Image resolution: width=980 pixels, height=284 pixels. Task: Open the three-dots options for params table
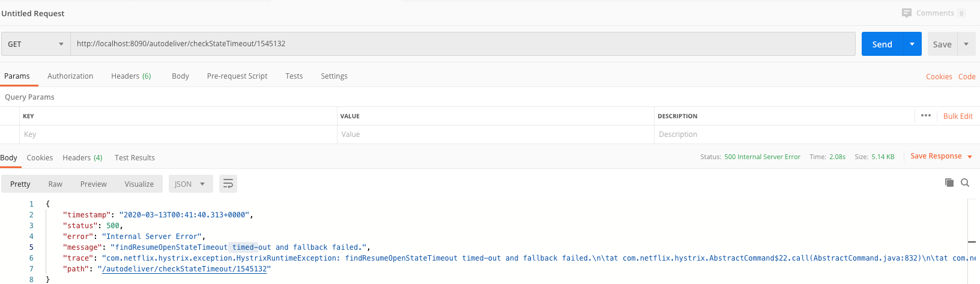926,116
